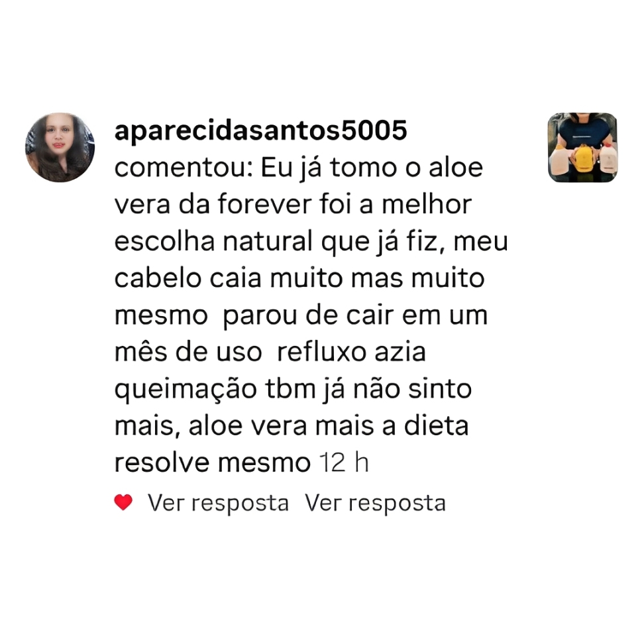
Task: Visit the aparecidasantos5005 username link
Action: (261, 131)
